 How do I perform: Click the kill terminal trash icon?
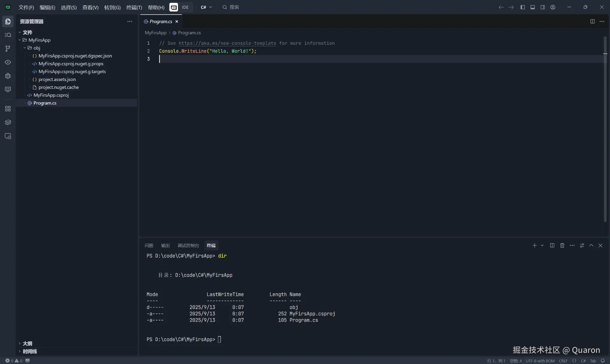(562, 246)
